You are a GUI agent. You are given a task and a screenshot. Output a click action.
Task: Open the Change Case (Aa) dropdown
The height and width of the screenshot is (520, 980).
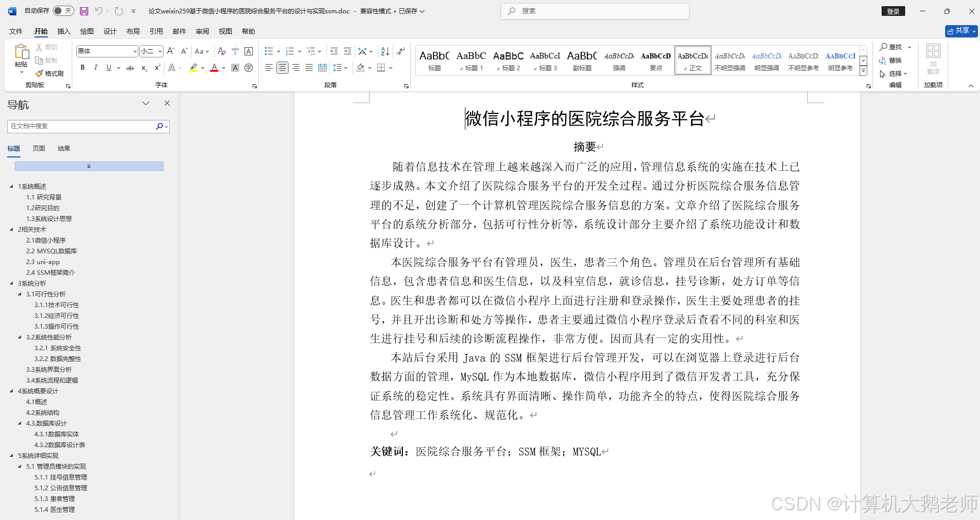pos(202,51)
